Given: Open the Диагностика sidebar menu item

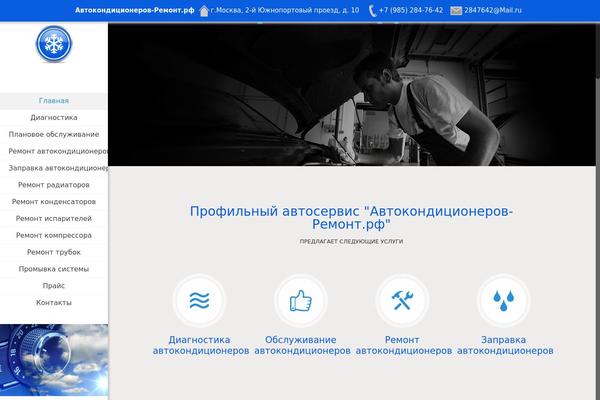Looking at the screenshot, I should point(54,118).
